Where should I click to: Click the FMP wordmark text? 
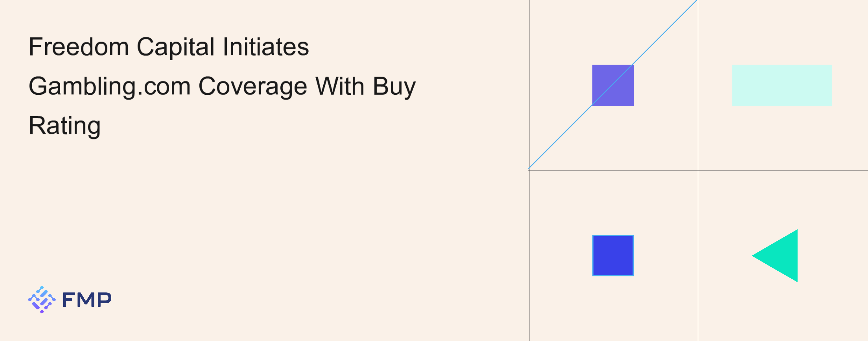[87, 300]
